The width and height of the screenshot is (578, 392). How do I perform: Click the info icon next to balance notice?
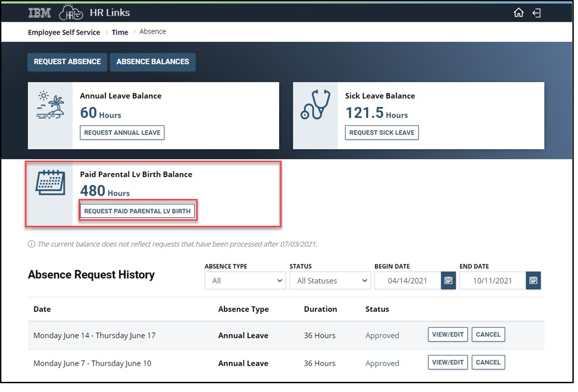(x=31, y=244)
